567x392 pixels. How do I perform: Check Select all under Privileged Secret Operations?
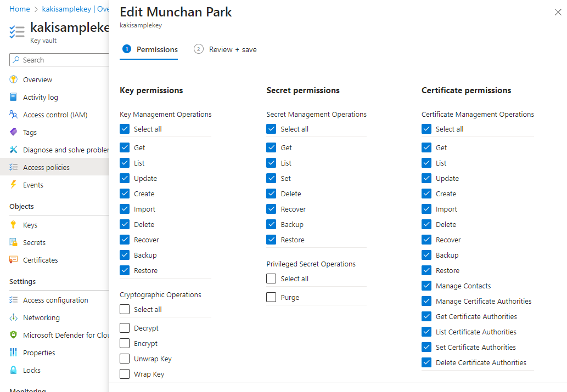[271, 279]
